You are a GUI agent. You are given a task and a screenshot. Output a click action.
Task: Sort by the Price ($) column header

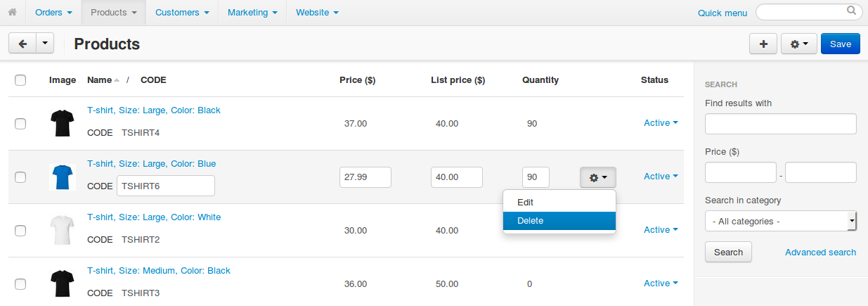(357, 80)
